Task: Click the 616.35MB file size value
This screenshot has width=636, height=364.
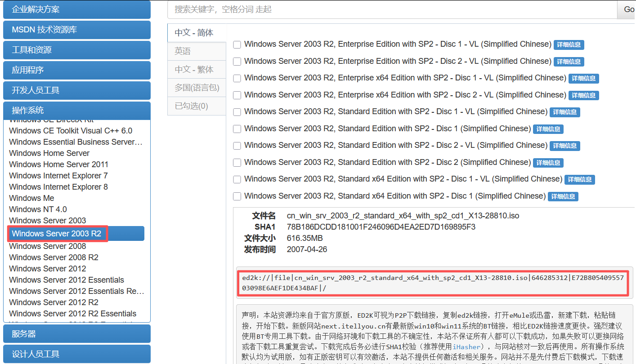Action: [305, 238]
